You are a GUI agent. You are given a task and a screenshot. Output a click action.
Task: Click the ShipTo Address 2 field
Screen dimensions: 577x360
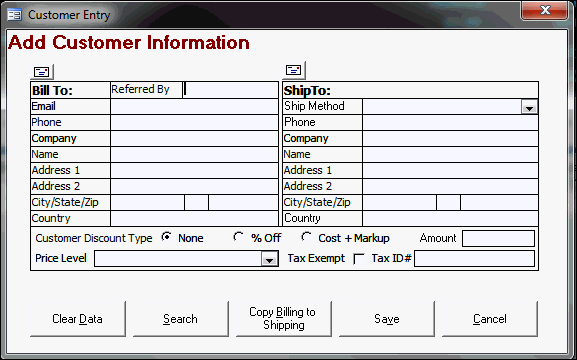[450, 187]
